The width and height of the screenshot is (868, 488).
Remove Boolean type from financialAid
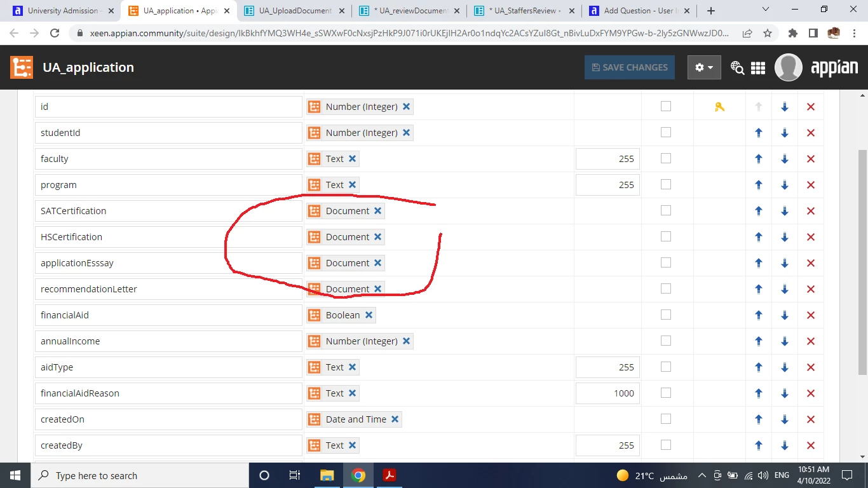coord(369,315)
